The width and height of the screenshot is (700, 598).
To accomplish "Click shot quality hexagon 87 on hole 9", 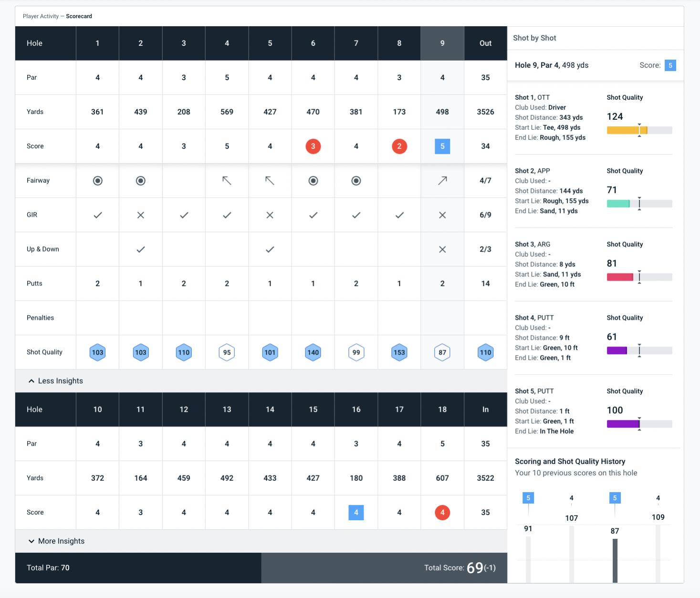I will pos(442,352).
